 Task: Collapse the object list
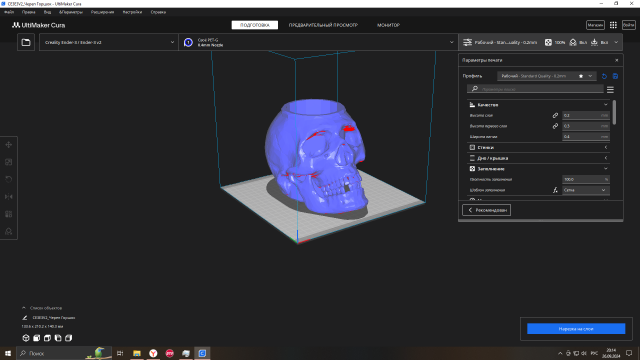(24, 308)
